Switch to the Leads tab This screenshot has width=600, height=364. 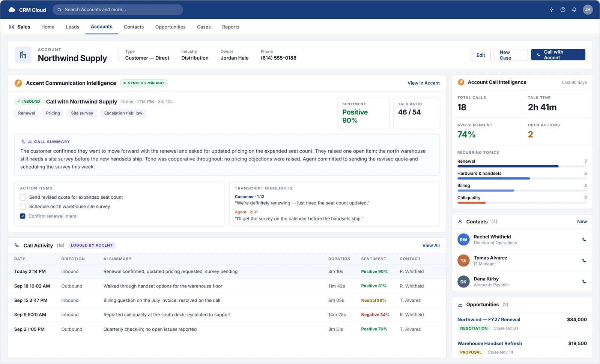72,27
